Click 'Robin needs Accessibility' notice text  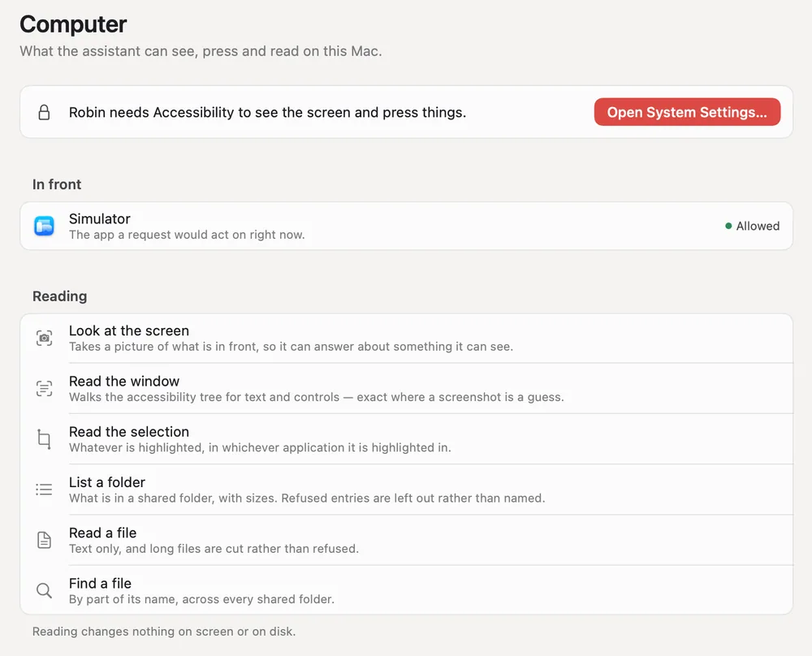pos(268,112)
